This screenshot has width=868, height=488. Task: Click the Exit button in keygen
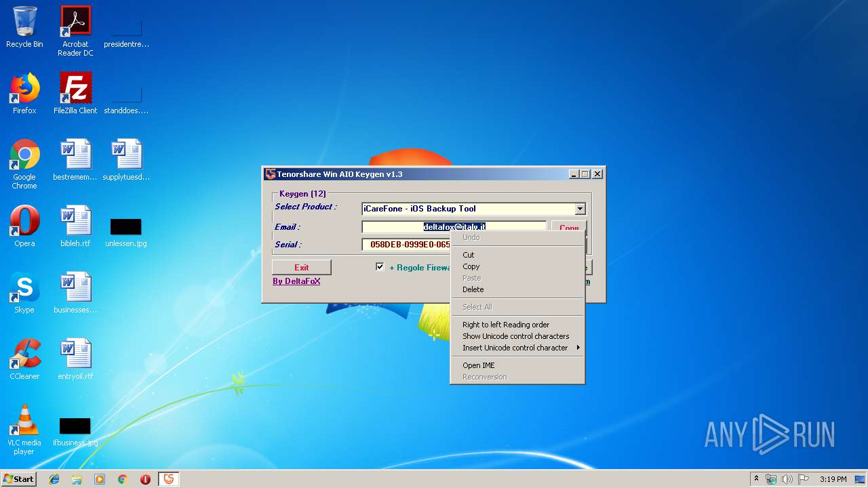[302, 268]
